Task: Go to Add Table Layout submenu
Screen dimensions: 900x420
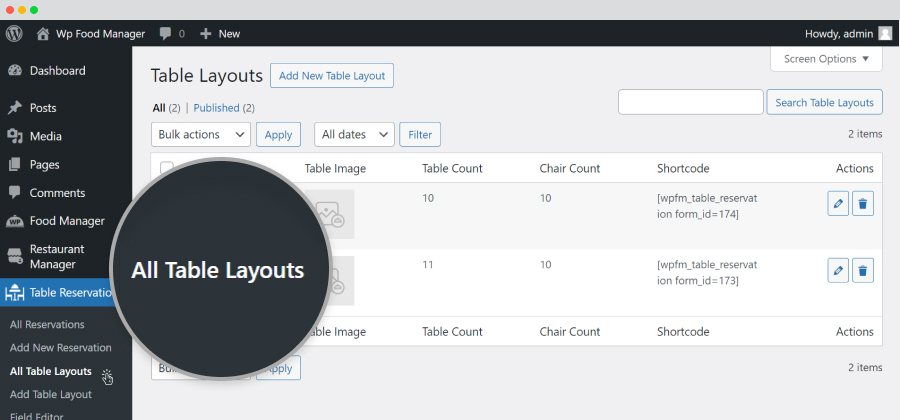Action: tap(51, 394)
